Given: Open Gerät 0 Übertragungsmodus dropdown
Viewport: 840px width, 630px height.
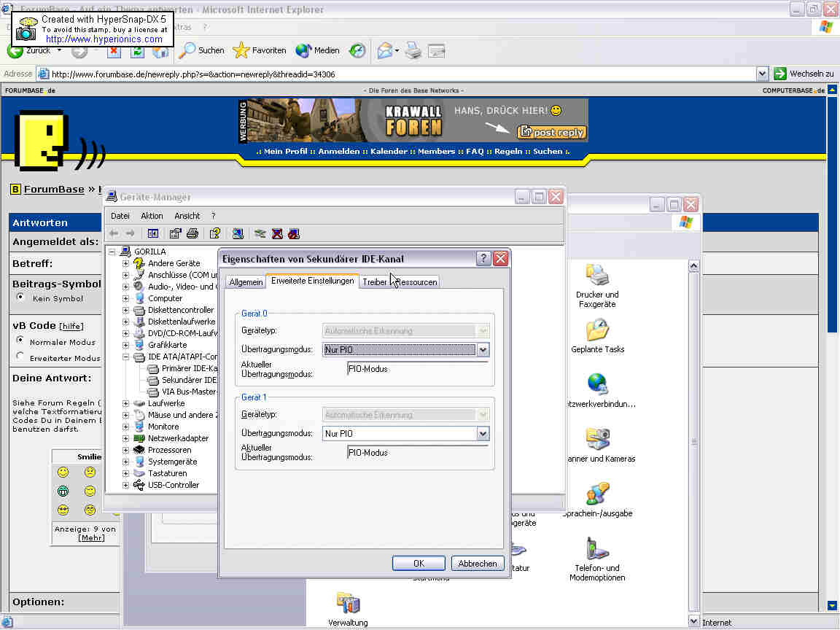Looking at the screenshot, I should click(x=483, y=350).
